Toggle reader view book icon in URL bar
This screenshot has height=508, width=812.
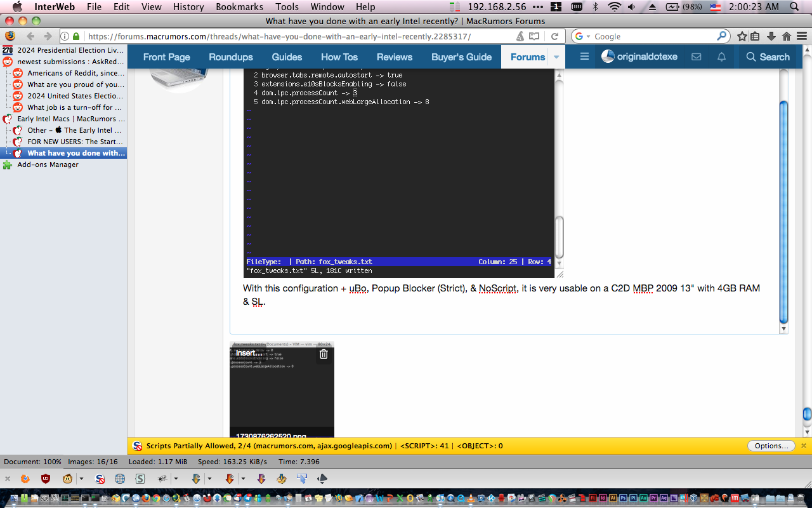(535, 36)
